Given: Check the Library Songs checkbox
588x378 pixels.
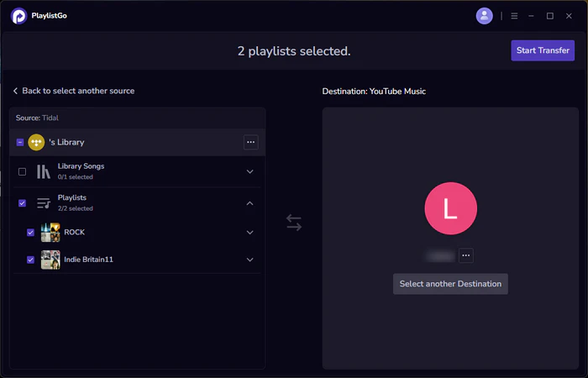Looking at the screenshot, I should click(22, 171).
